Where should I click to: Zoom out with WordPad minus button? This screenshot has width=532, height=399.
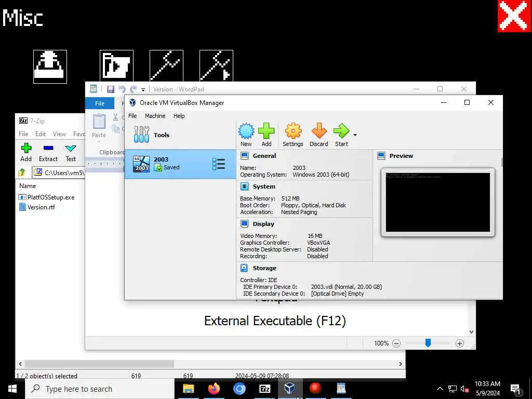pos(396,343)
